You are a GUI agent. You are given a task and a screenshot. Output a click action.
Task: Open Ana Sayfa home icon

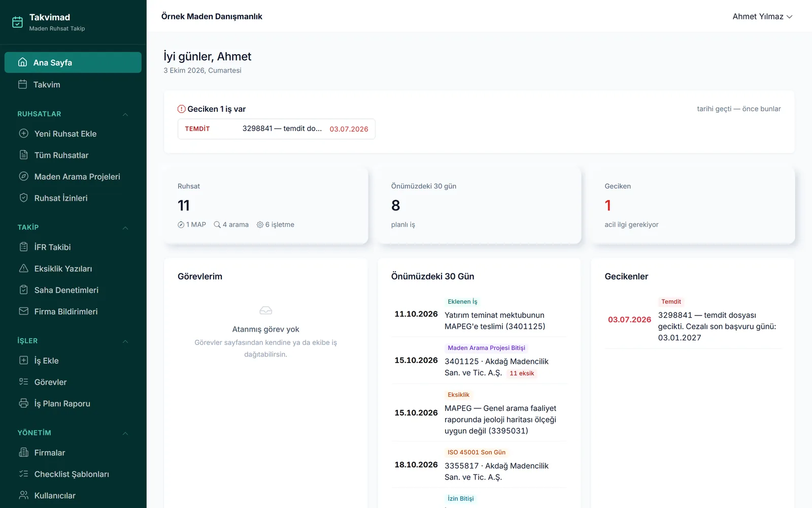point(22,62)
